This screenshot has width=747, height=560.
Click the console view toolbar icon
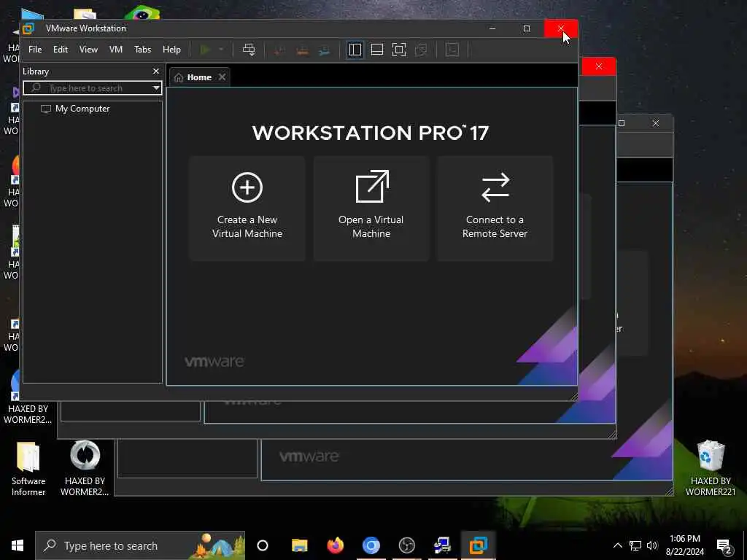pos(452,50)
